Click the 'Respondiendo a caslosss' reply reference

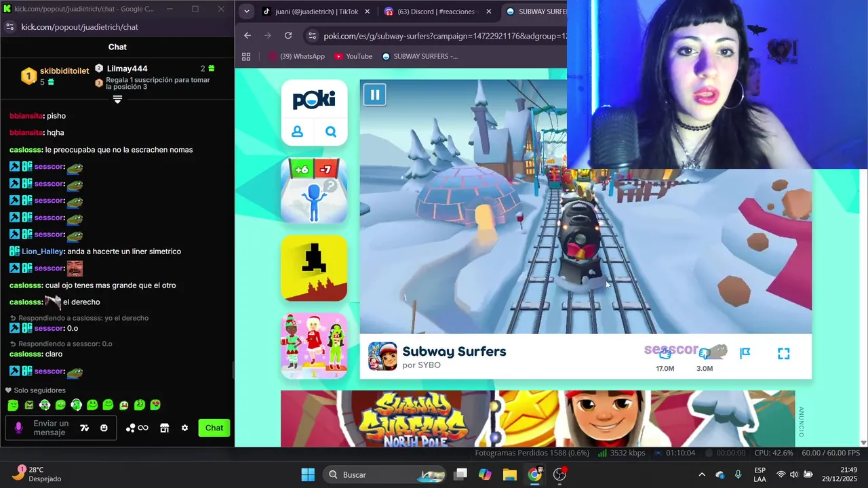tap(79, 318)
